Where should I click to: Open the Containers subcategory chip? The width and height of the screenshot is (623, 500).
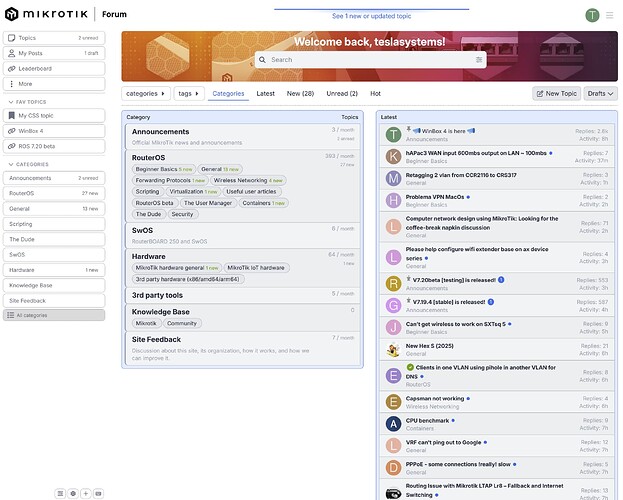point(263,203)
